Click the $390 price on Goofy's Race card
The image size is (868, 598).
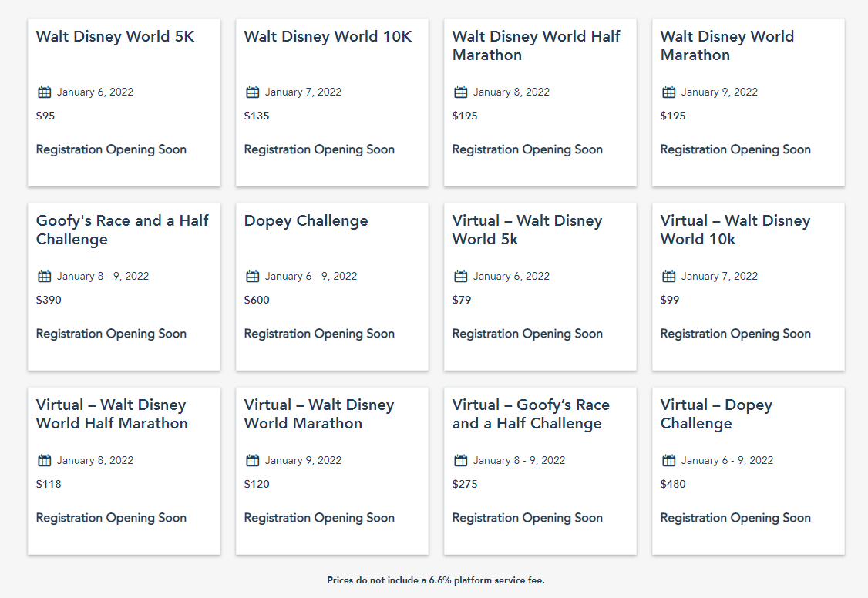tap(49, 300)
